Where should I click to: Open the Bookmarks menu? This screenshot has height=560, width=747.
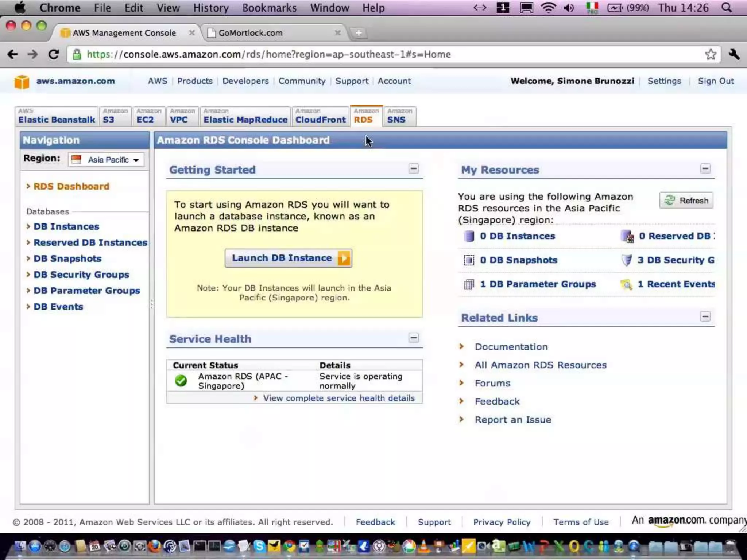[269, 8]
